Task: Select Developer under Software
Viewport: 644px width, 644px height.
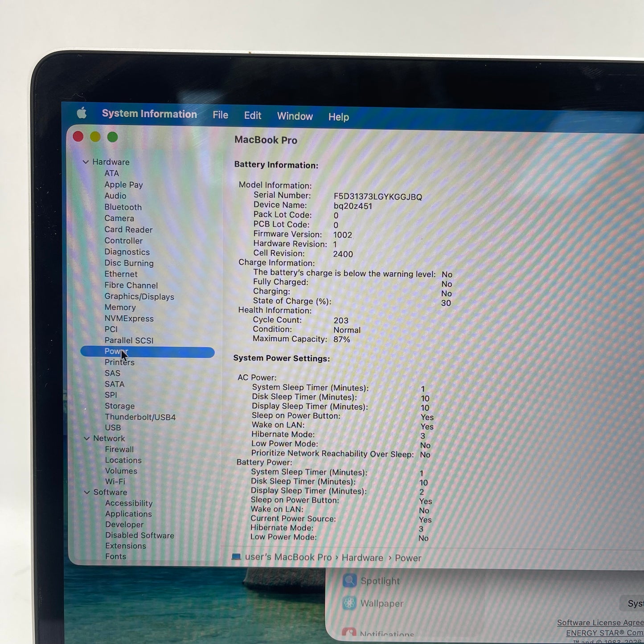Action: coord(124,525)
